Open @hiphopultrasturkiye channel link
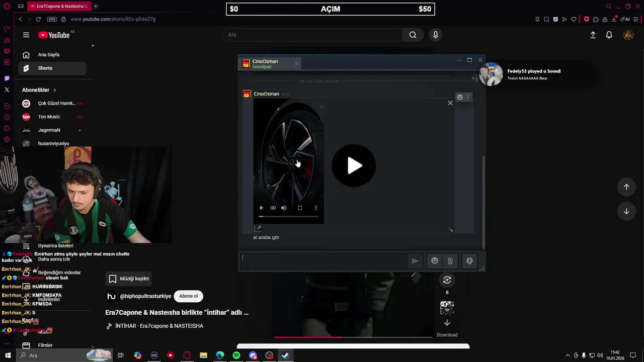 pyautogui.click(x=145, y=296)
